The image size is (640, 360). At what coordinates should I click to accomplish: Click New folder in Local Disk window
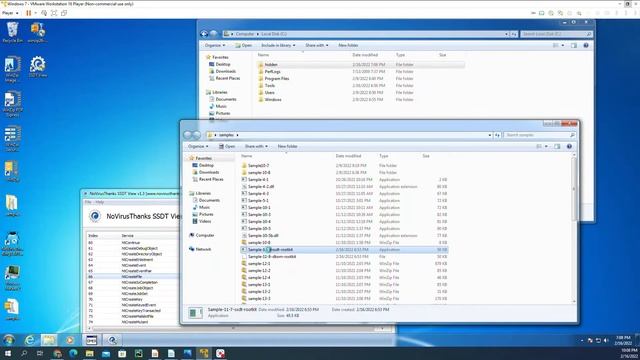click(x=348, y=45)
